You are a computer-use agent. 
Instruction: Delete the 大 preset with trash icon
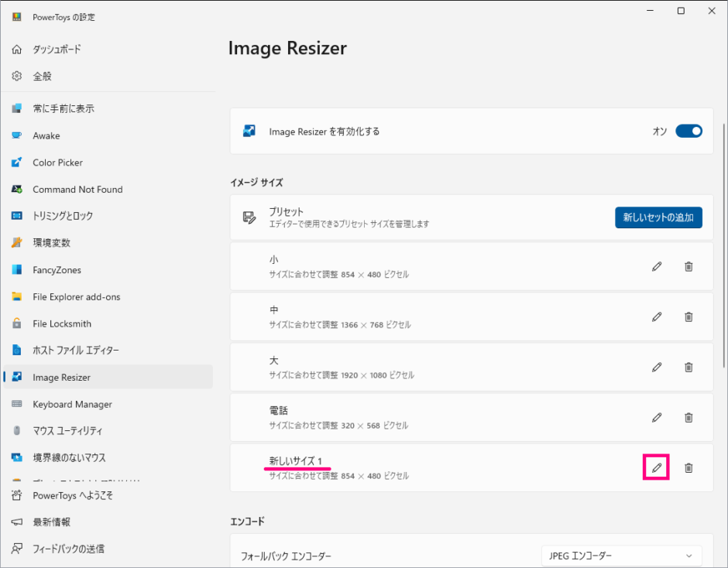click(x=689, y=367)
